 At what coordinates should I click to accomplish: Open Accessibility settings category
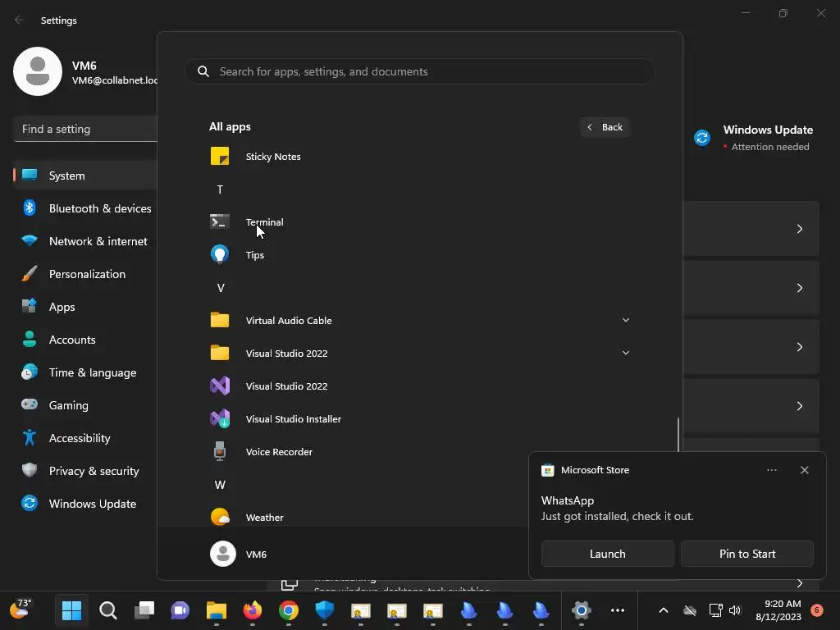click(85, 438)
